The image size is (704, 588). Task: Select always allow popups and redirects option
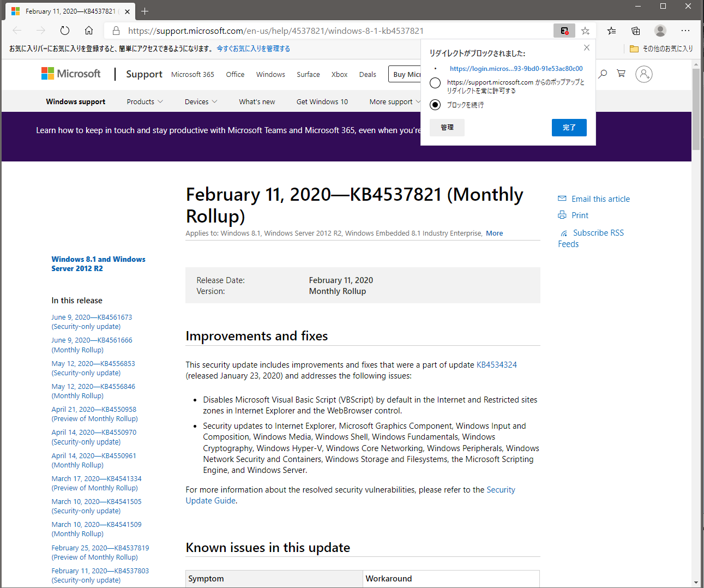[435, 83]
